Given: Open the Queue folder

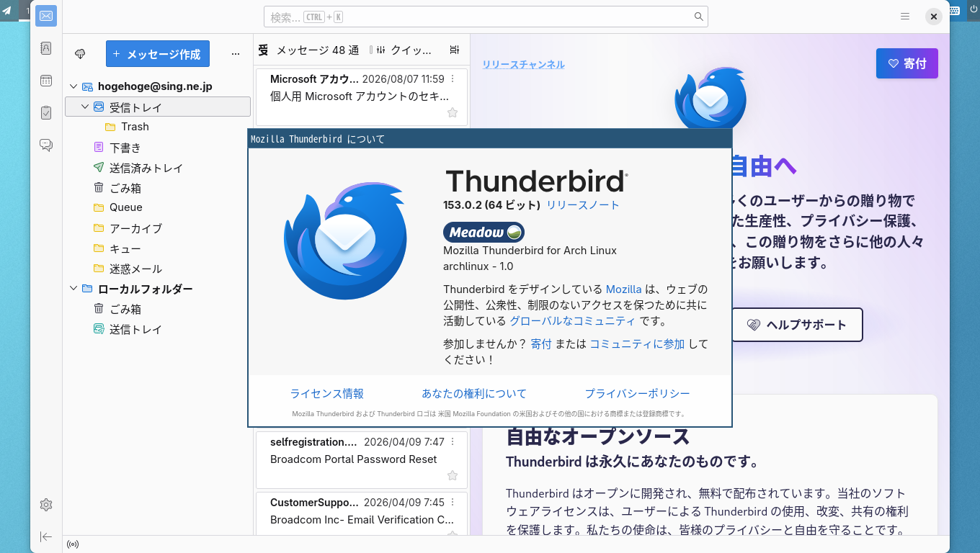Looking at the screenshot, I should coord(158,207).
